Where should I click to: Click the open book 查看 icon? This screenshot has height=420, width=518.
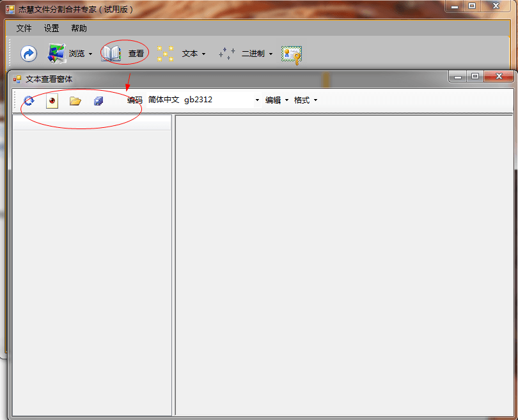pos(111,54)
